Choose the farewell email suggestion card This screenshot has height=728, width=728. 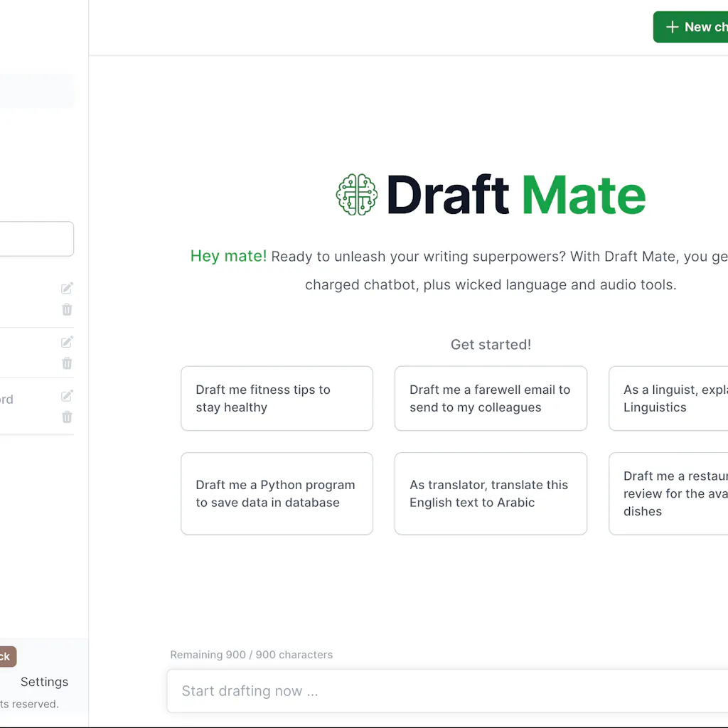[x=491, y=398]
